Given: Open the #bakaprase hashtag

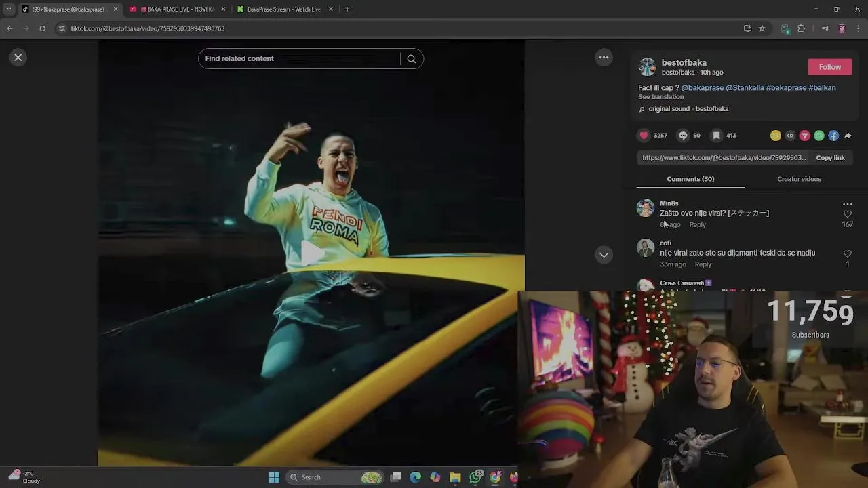Looking at the screenshot, I should pyautogui.click(x=786, y=88).
